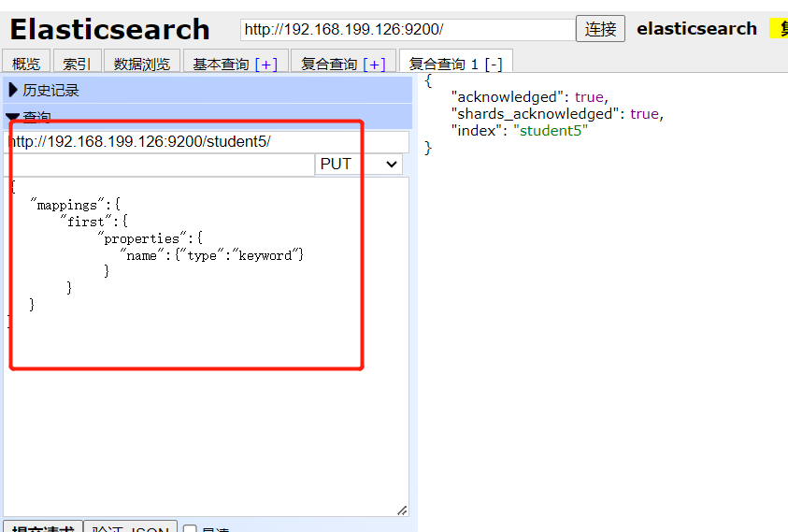Add a new 复合查询 with [+]
The height and width of the screenshot is (532, 788).
coord(374,65)
